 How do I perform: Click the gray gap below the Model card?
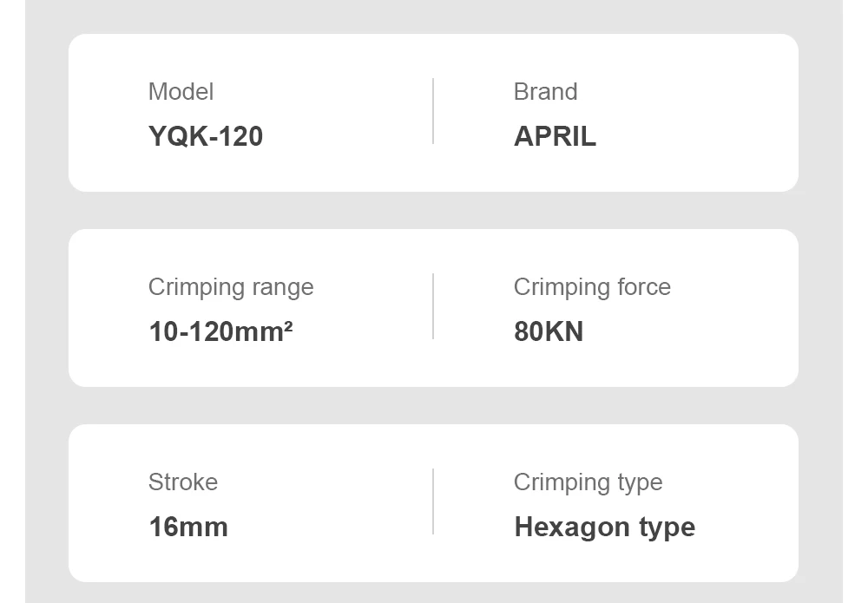pos(433,210)
